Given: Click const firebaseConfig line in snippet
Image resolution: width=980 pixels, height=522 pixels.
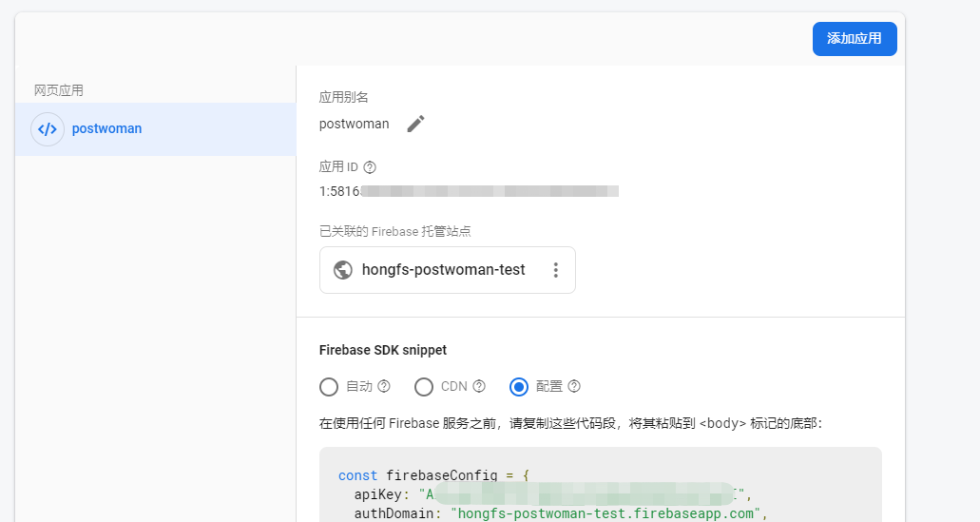Looking at the screenshot, I should [x=433, y=475].
